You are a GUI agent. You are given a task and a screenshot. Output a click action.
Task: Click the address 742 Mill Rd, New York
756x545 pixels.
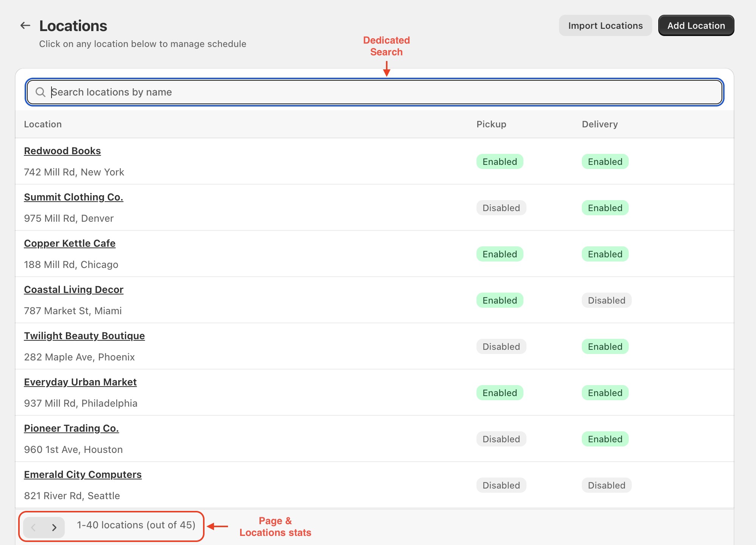74,172
